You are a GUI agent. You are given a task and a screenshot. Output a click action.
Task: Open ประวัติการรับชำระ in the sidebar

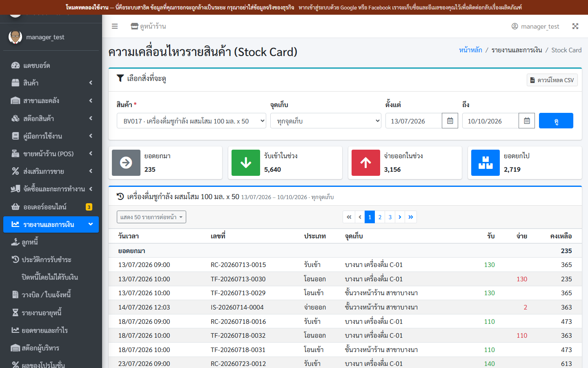(x=51, y=260)
